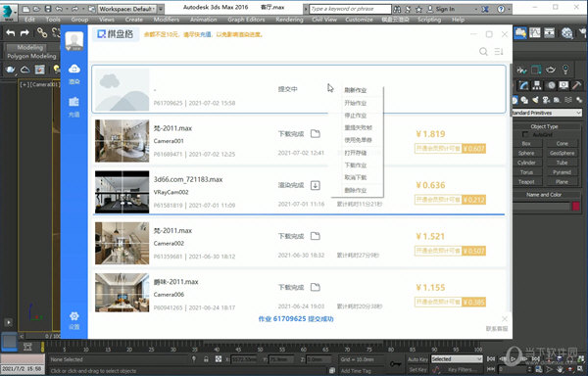Click member savings badge under ¥1.819

tap(450, 148)
